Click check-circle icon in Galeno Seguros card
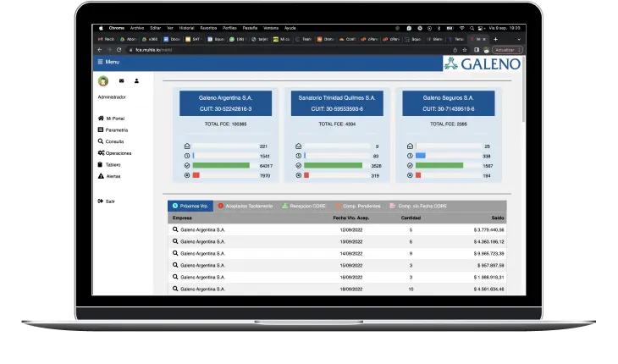Screen dimensions: 618x364 410,166
